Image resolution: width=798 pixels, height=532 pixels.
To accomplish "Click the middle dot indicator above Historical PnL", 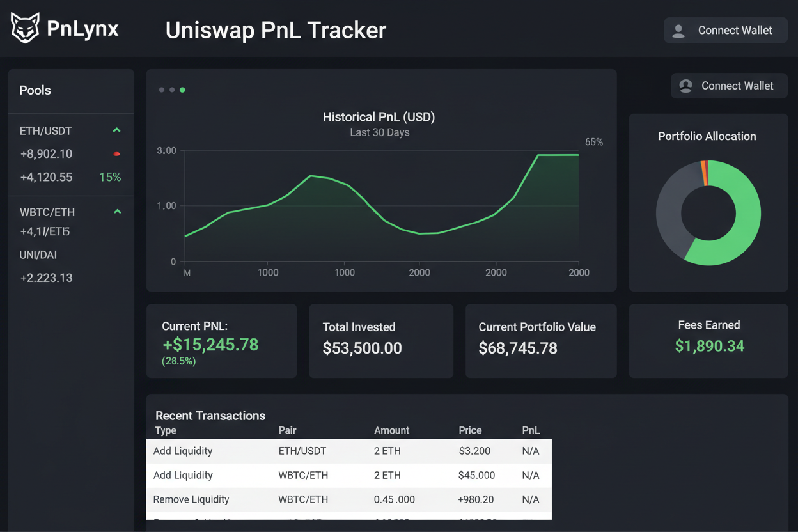I will click(172, 90).
